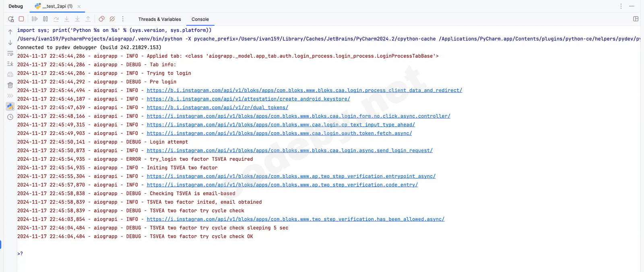This screenshot has width=644, height=272.
Task: Pause the program execution
Action: [x=45, y=19]
